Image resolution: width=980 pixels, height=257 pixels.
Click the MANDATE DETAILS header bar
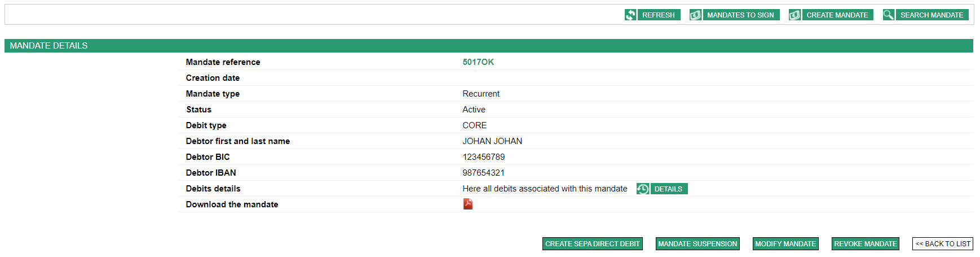pyautogui.click(x=488, y=46)
